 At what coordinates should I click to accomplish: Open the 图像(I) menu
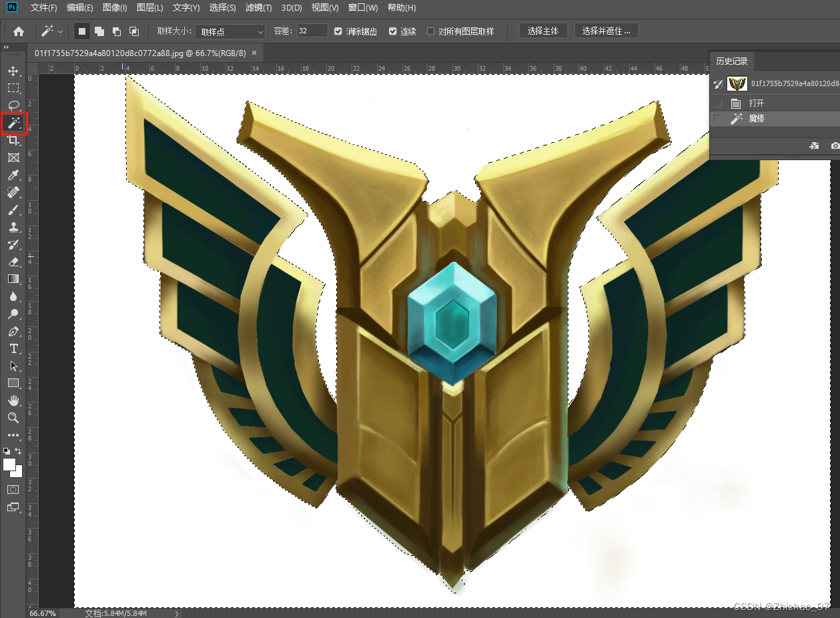[115, 7]
